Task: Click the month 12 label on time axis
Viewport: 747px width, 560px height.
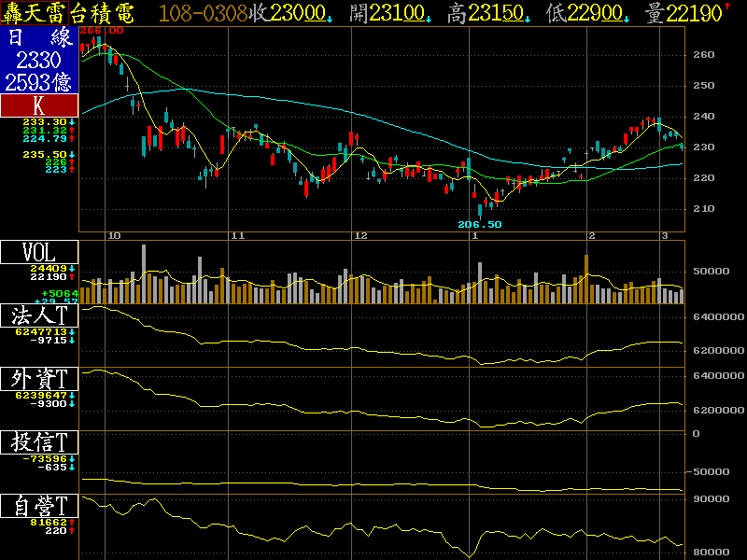Action: tap(359, 236)
